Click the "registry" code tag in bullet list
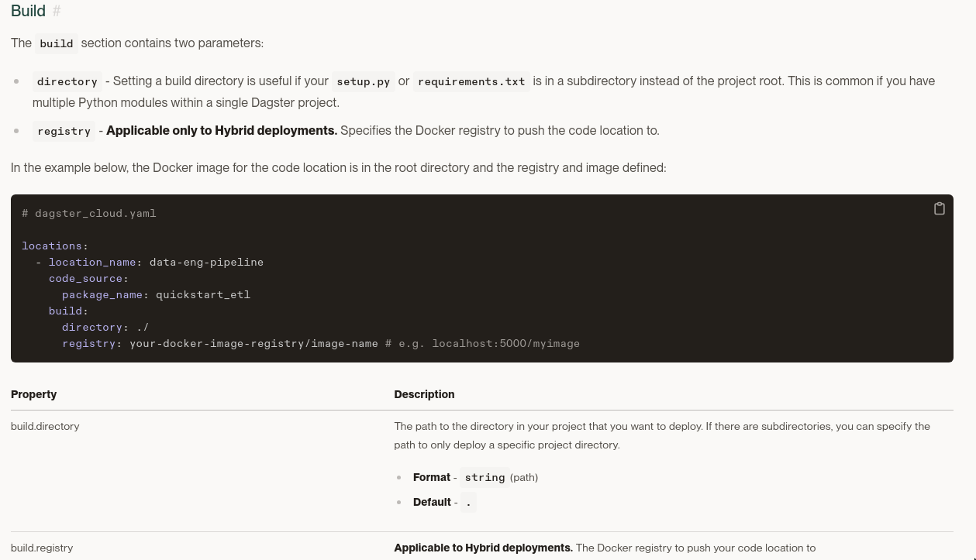The image size is (976, 560). click(64, 131)
